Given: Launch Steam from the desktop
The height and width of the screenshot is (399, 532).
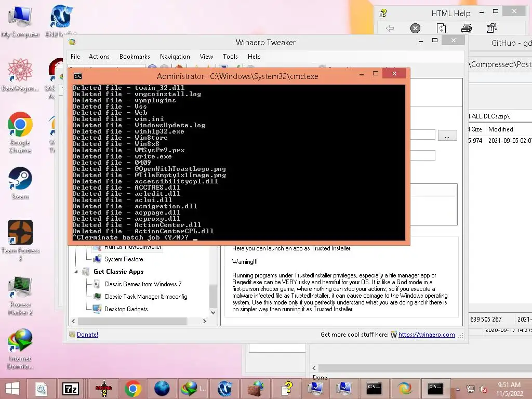Looking at the screenshot, I should tap(20, 183).
